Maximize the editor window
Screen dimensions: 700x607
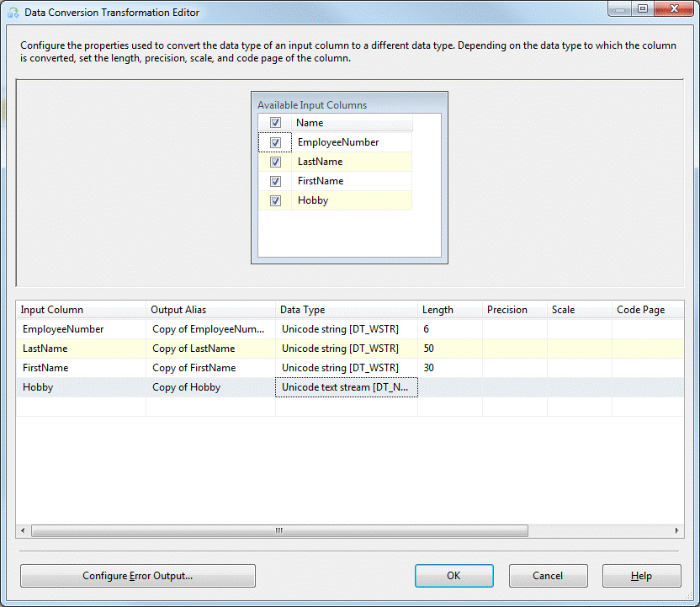(643, 9)
